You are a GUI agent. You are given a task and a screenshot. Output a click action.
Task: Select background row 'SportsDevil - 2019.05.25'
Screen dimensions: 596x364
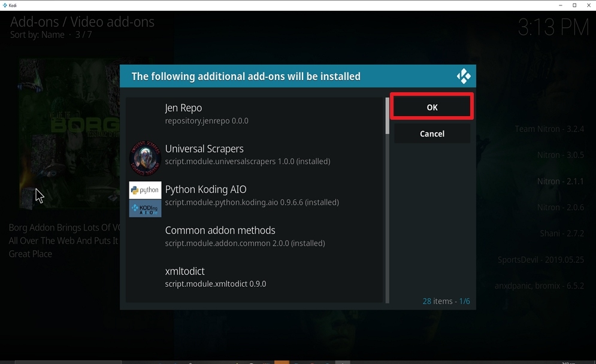click(x=540, y=259)
